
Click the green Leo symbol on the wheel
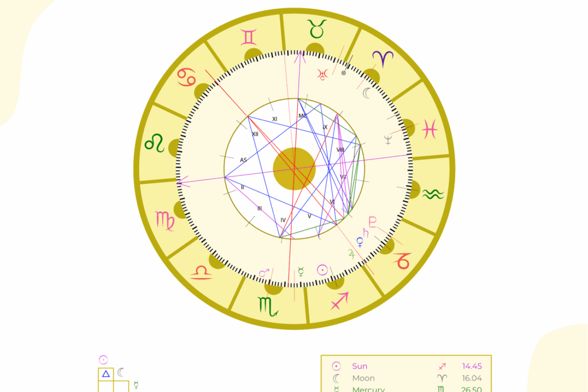point(154,143)
